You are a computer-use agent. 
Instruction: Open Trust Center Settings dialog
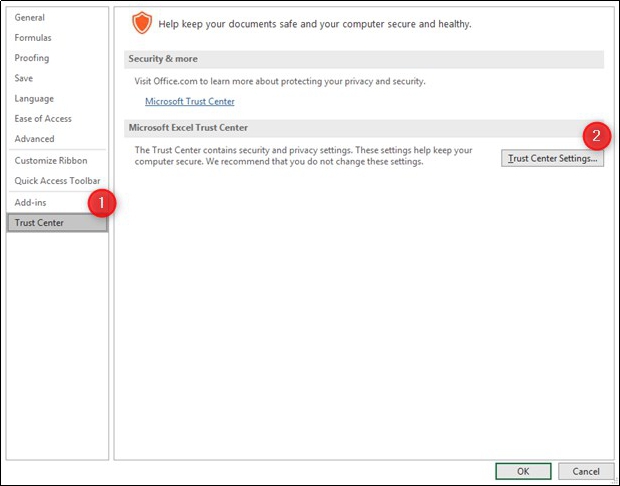click(552, 159)
